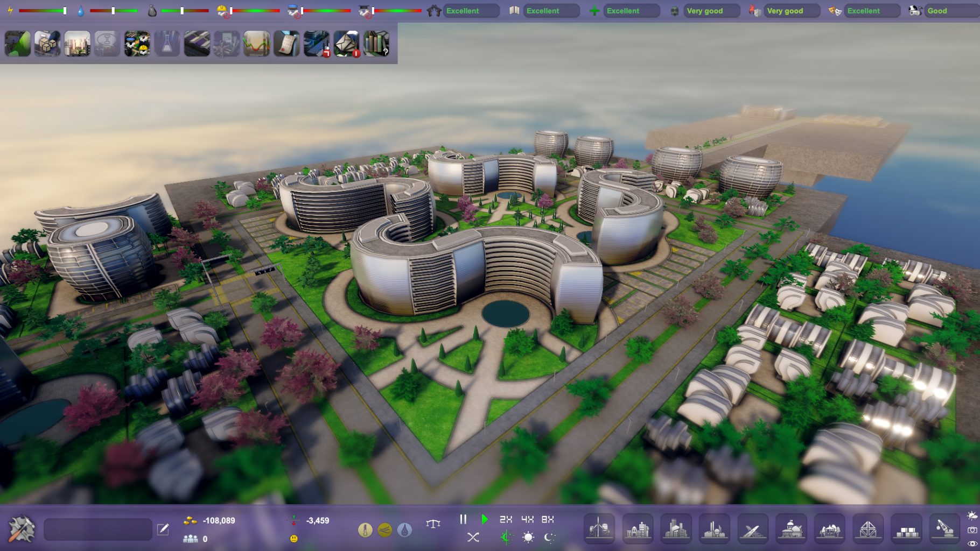The image size is (980, 551).
Task: Open the terrain overlay icon
Action: coord(18,44)
